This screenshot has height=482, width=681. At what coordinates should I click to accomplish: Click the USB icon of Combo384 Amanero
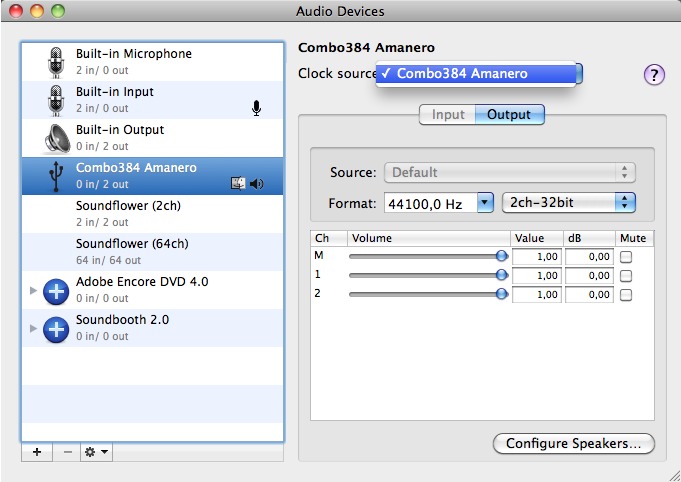[x=56, y=176]
